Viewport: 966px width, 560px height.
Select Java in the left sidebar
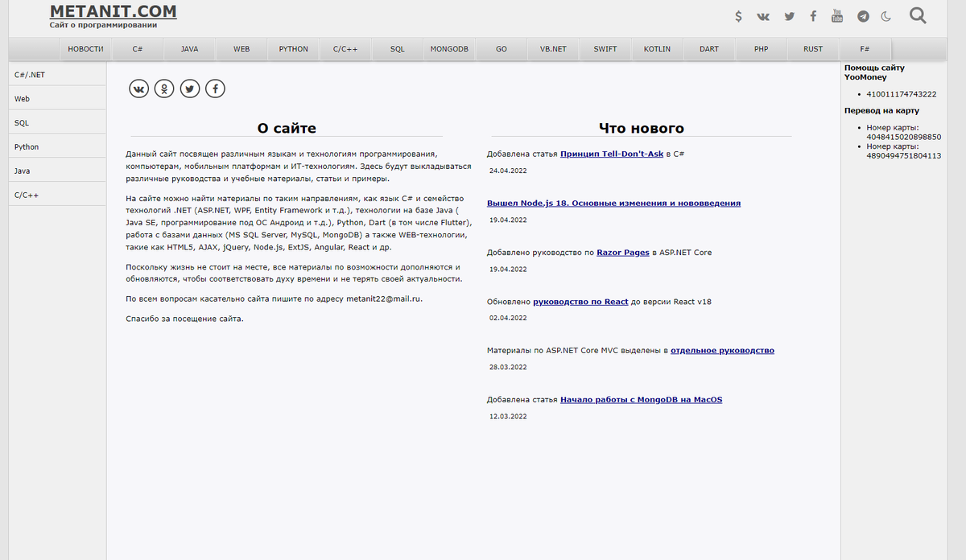(57, 171)
